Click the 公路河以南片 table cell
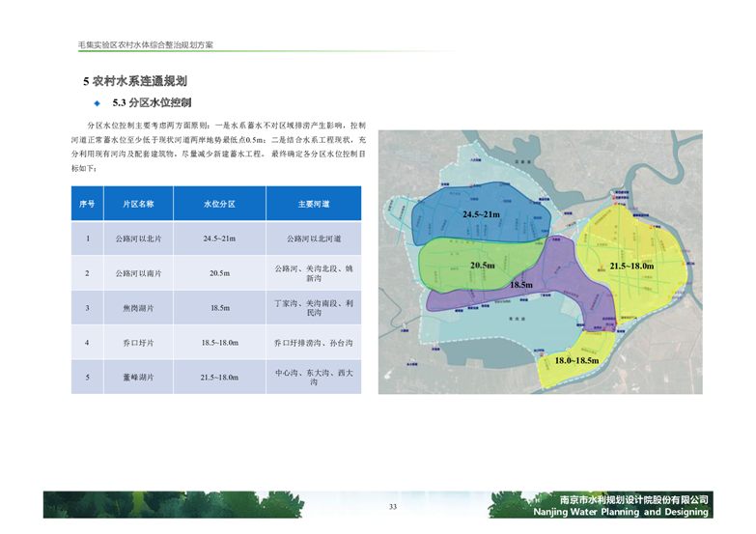Viewport: 756px width, 534px height. click(x=138, y=273)
